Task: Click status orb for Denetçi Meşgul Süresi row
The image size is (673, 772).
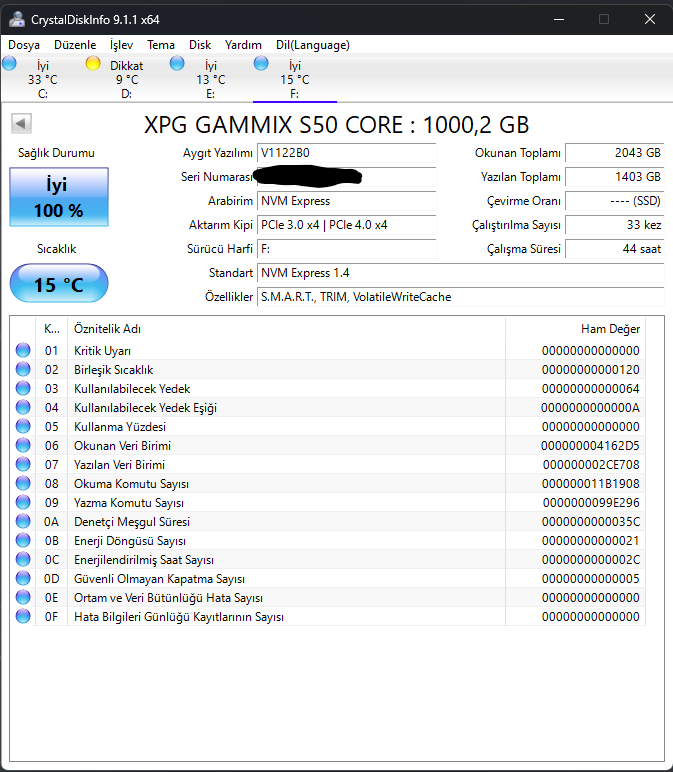Action: tap(23, 521)
